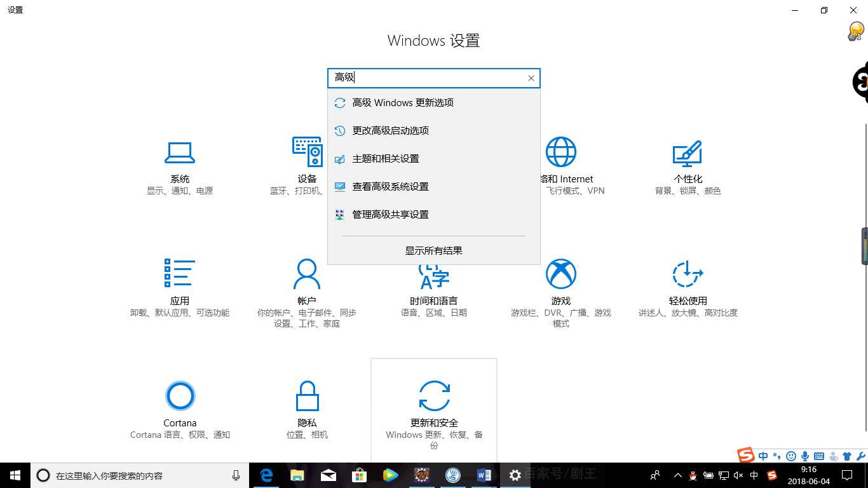
Task: Click the Sogou S tray icon
Action: [x=772, y=475]
